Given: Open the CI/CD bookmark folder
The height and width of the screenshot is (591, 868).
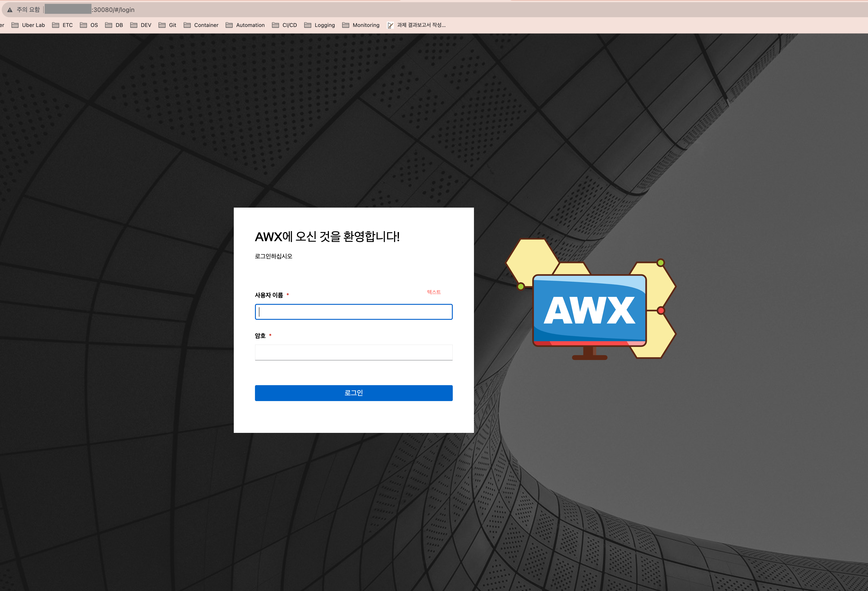Looking at the screenshot, I should pyautogui.click(x=285, y=25).
